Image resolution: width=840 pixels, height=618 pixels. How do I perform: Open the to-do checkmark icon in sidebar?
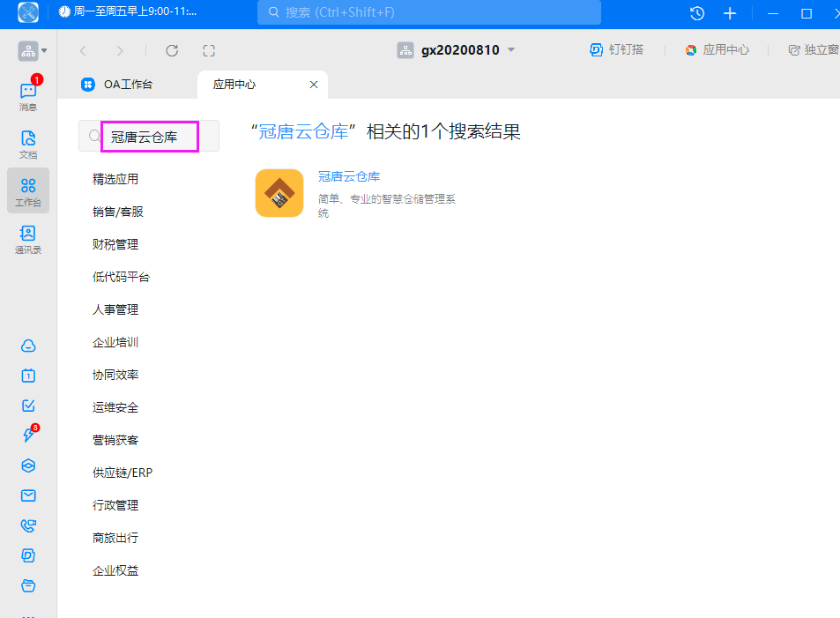(28, 406)
